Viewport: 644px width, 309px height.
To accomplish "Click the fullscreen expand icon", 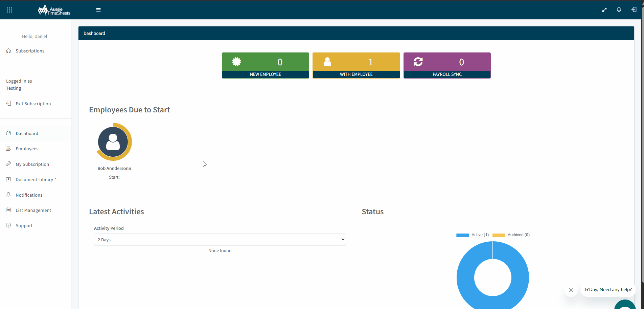I will (x=604, y=10).
